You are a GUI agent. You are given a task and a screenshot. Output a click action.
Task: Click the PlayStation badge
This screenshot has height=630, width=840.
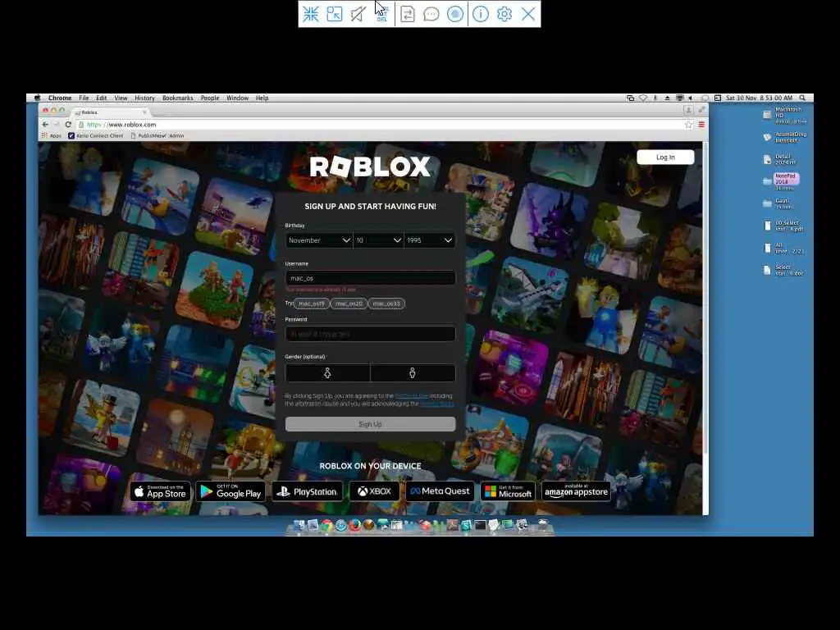pos(307,491)
